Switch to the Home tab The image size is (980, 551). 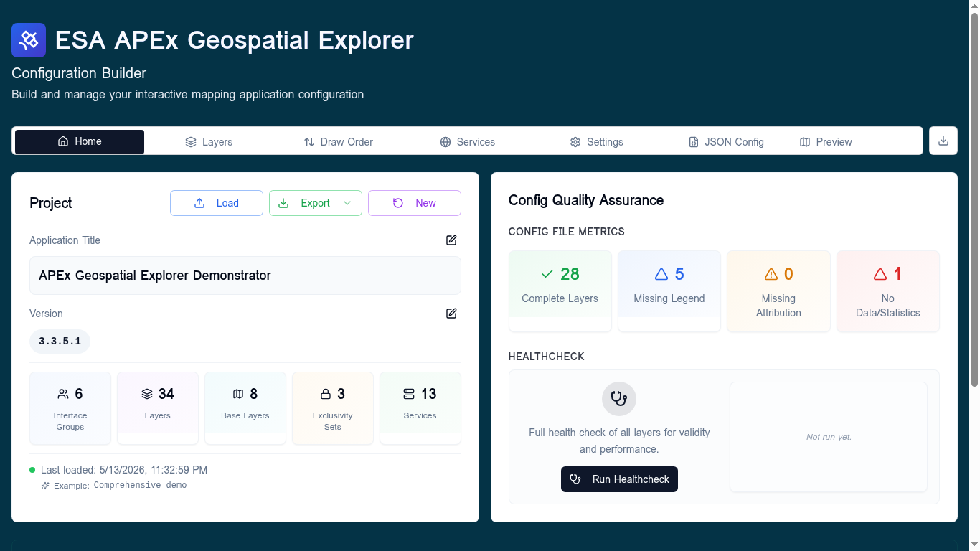point(80,142)
